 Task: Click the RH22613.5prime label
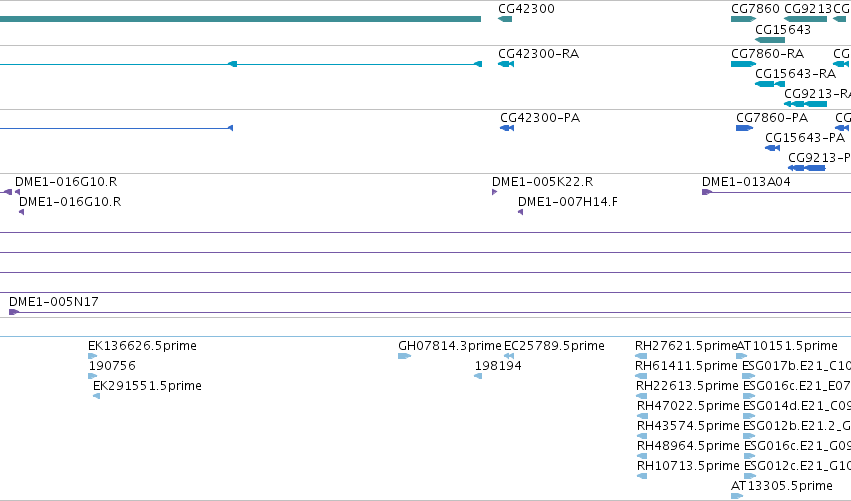click(x=687, y=386)
